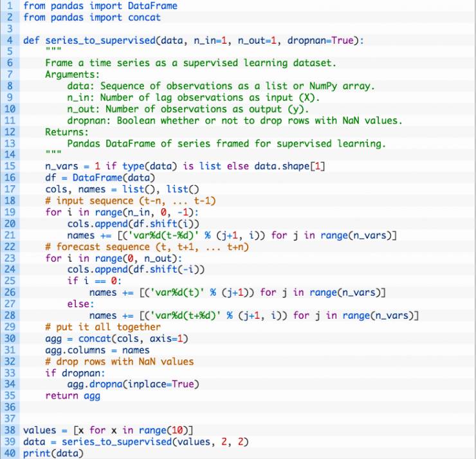This screenshot has width=476, height=459.
Task: Click 'for i in range(0, n_out):' line
Action: (x=114, y=258)
